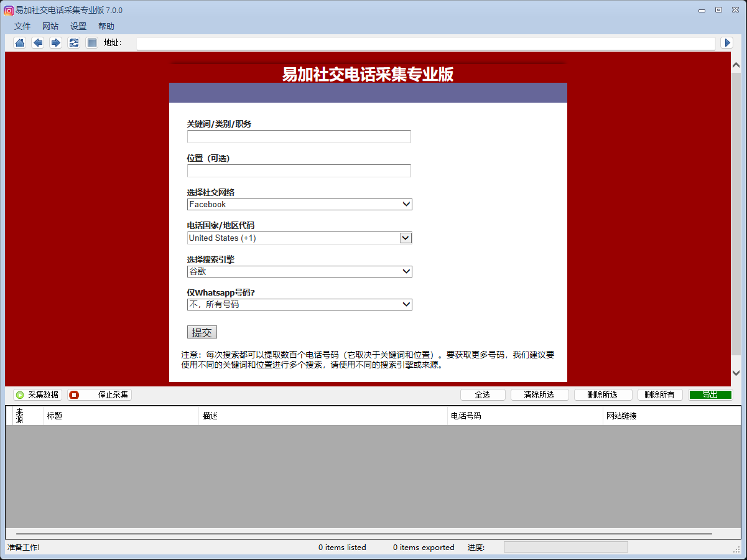Click 全选 to select all rows
Image resolution: width=747 pixels, height=560 pixels.
click(x=483, y=394)
